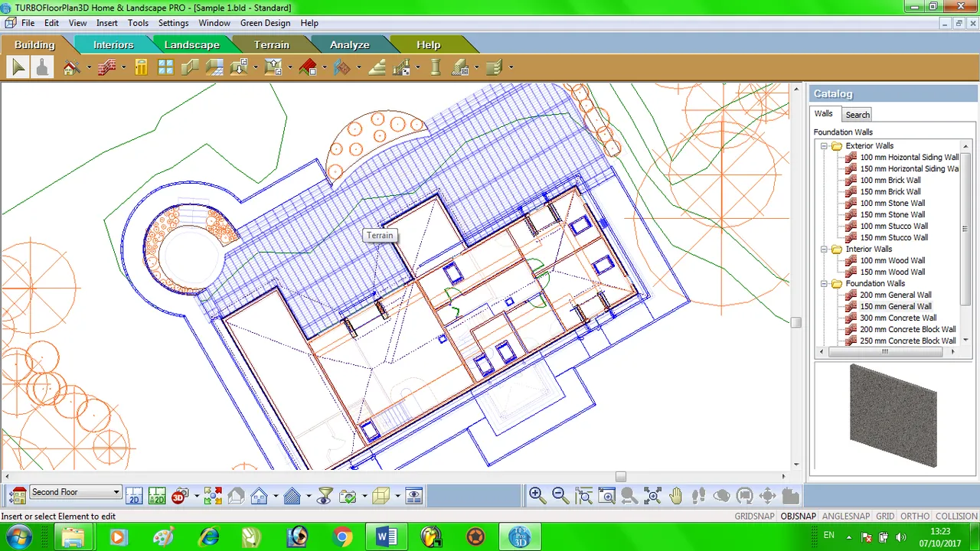The height and width of the screenshot is (551, 980).
Task: Open the Green Design menu
Action: (x=265, y=23)
